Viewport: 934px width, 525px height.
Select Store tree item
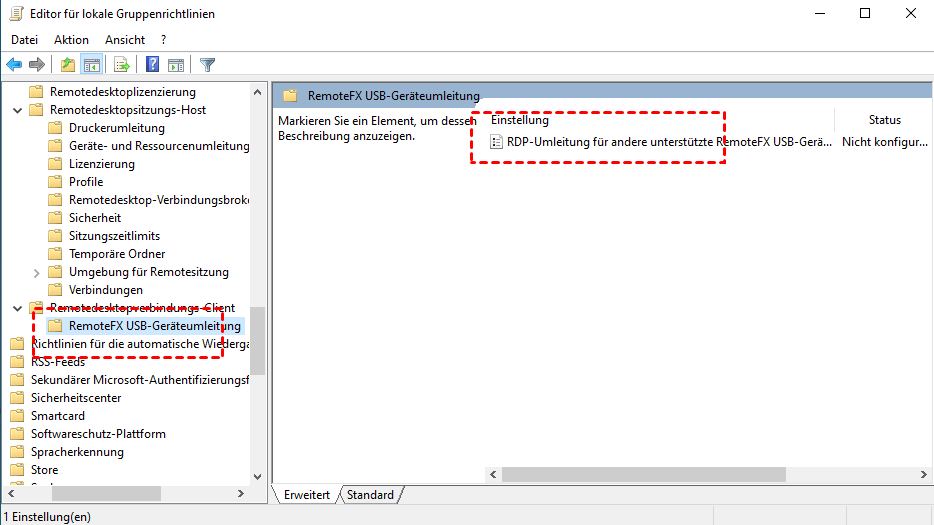(x=45, y=470)
